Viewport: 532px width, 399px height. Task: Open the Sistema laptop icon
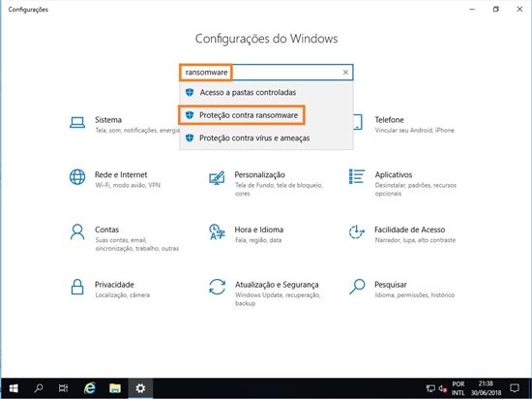77,123
